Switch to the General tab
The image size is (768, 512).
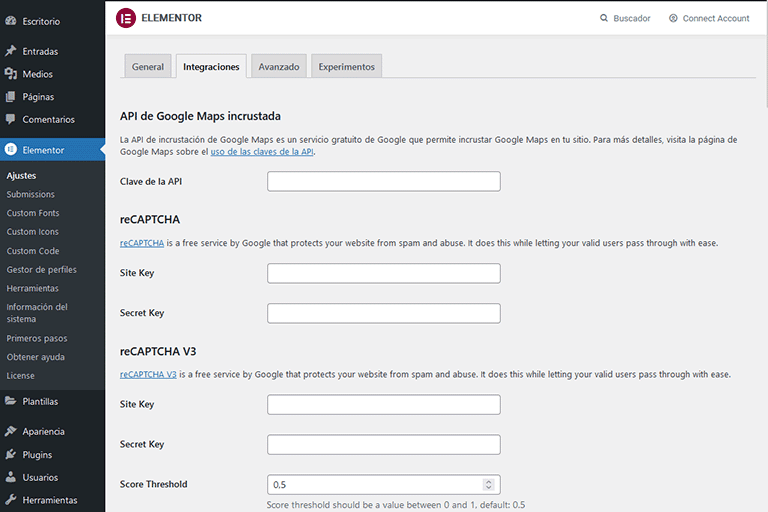147,67
